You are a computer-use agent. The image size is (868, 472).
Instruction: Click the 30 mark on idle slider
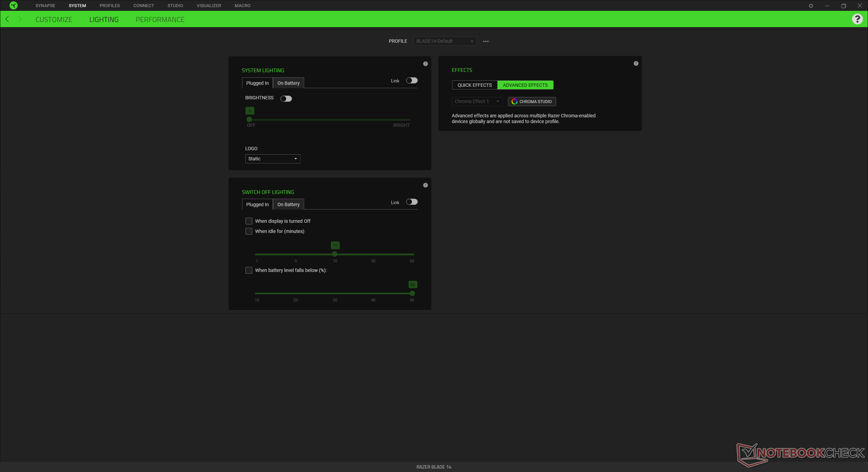[373, 261]
